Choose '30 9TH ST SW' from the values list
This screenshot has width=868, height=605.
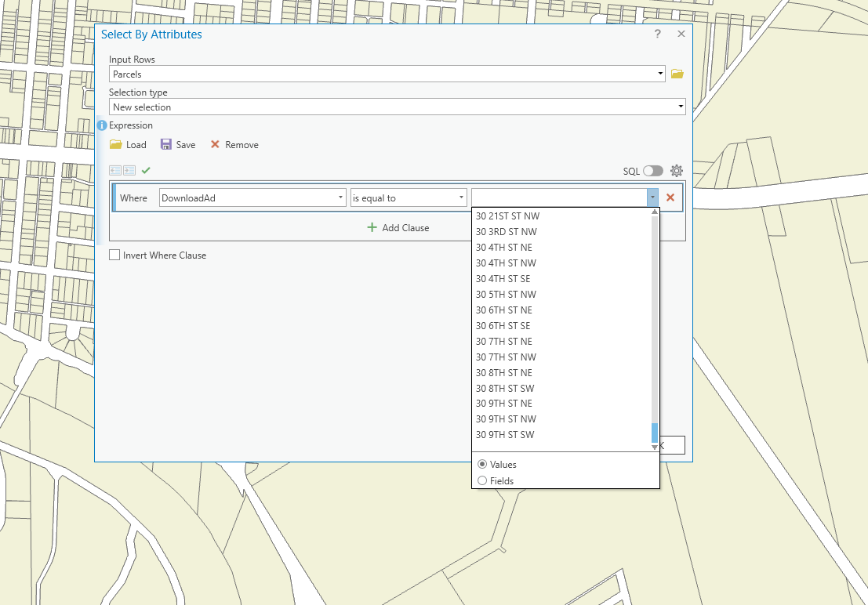[x=506, y=435]
